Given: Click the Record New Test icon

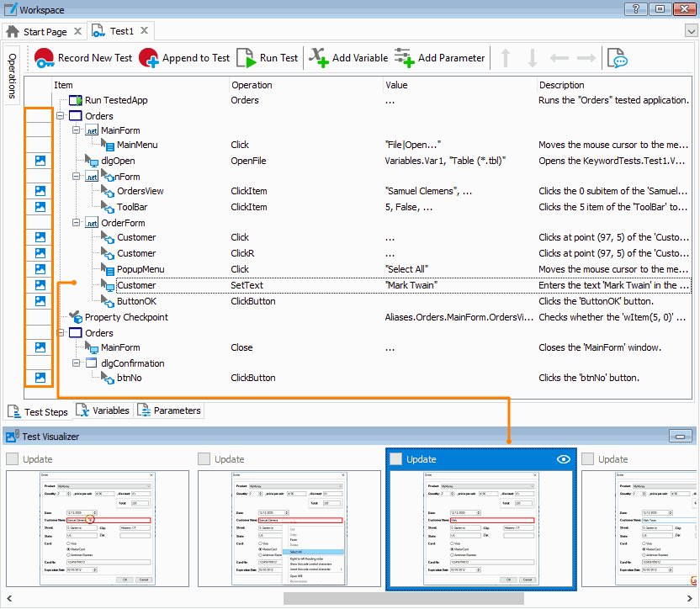Looking at the screenshot, I should tap(45, 58).
